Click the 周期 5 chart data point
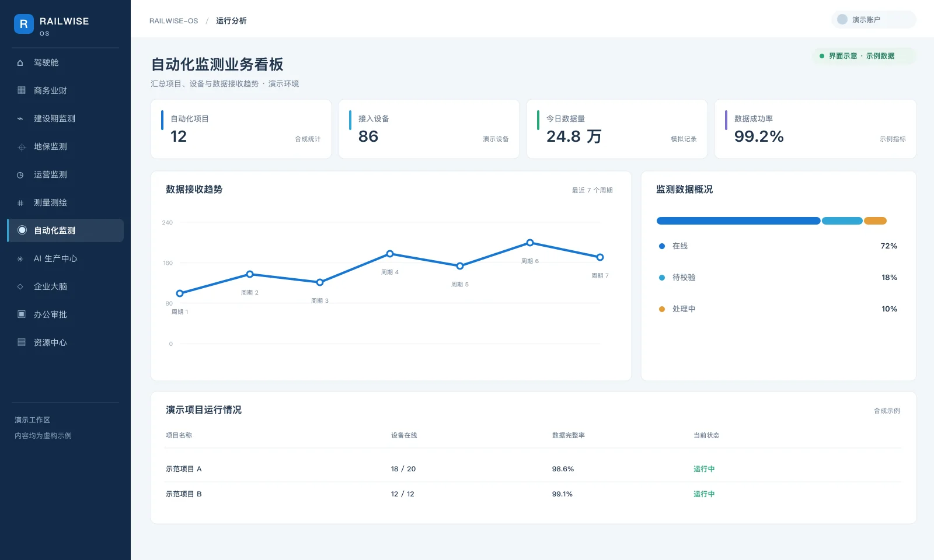The width and height of the screenshot is (934, 560). [x=460, y=266]
